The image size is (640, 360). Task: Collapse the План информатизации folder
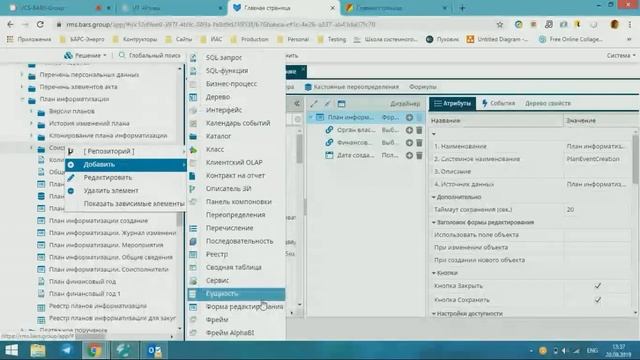pos(22,99)
